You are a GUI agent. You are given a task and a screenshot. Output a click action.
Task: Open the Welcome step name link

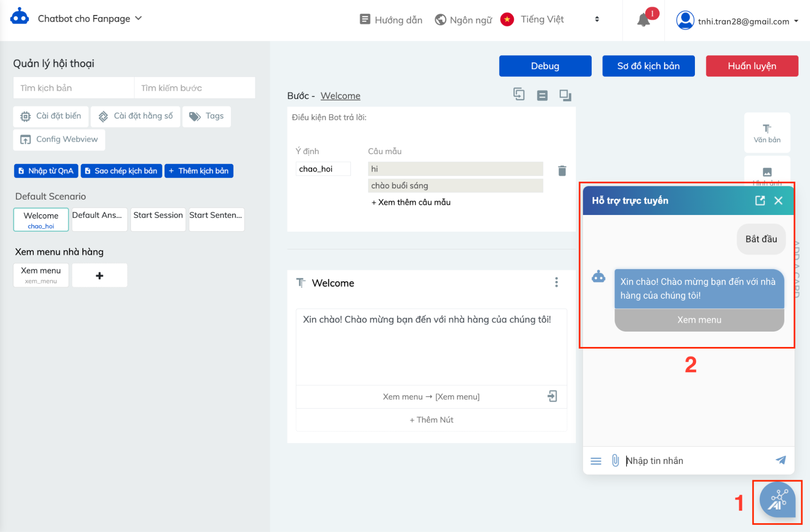pos(340,96)
